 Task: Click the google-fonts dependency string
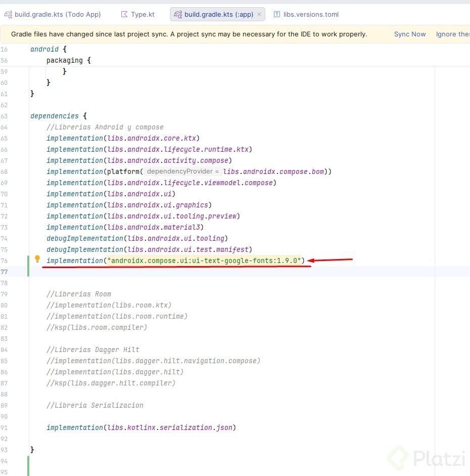click(204, 261)
